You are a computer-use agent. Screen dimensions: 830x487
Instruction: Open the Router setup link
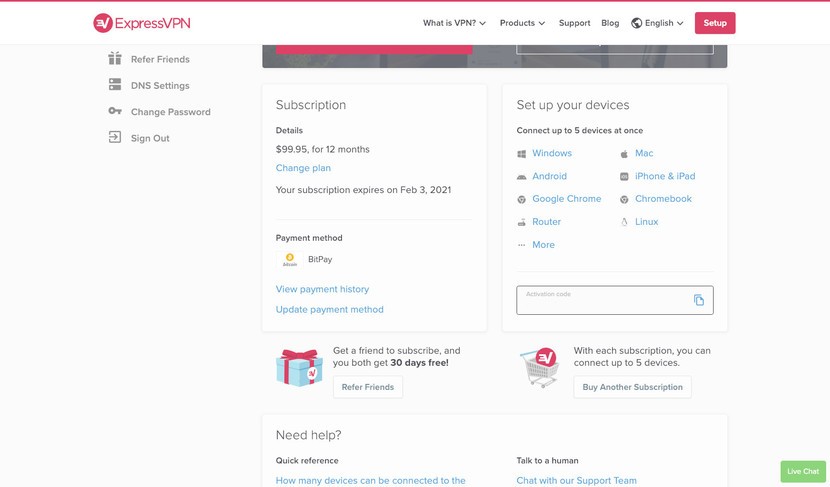click(546, 222)
